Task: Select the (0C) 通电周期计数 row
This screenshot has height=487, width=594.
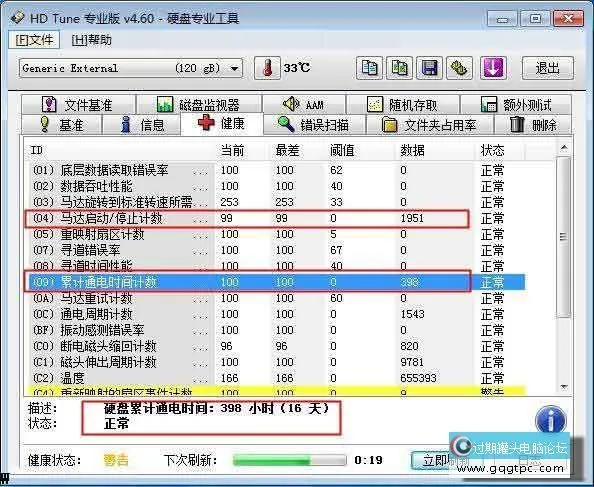Action: click(277, 314)
